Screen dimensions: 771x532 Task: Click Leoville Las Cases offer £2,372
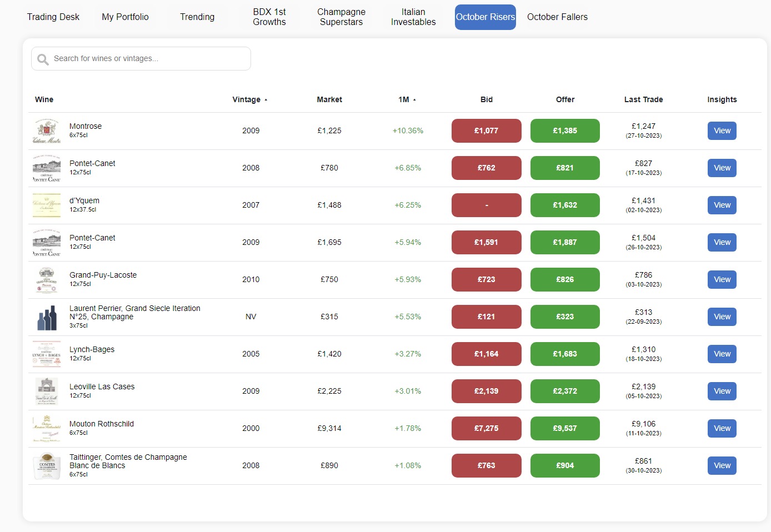click(x=565, y=391)
